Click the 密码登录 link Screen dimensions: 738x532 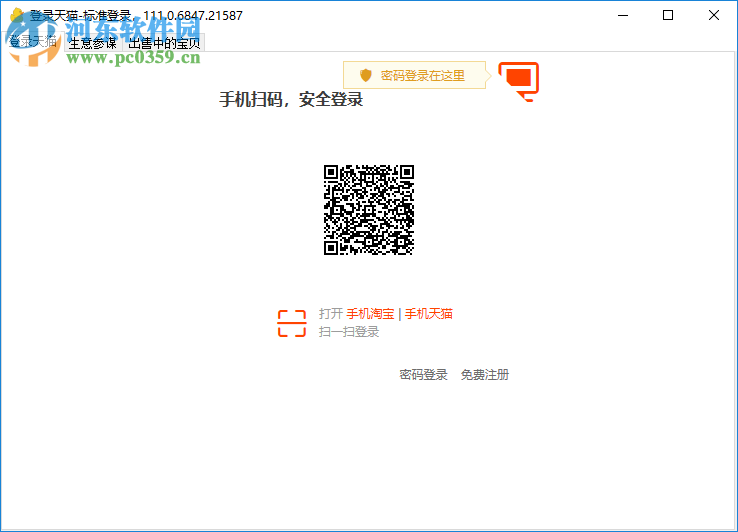[423, 375]
